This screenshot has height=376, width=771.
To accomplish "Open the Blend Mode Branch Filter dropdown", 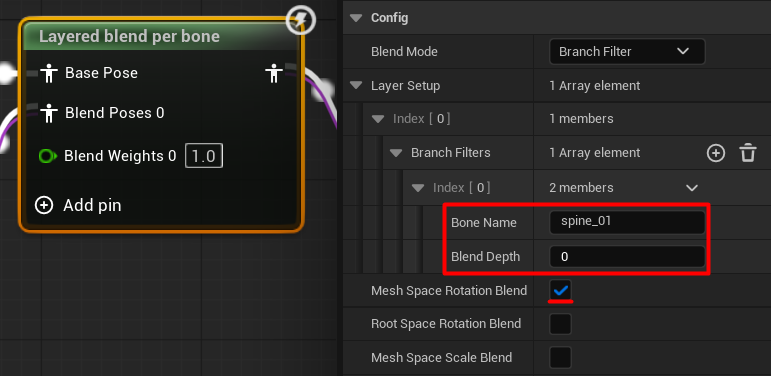I will click(627, 52).
